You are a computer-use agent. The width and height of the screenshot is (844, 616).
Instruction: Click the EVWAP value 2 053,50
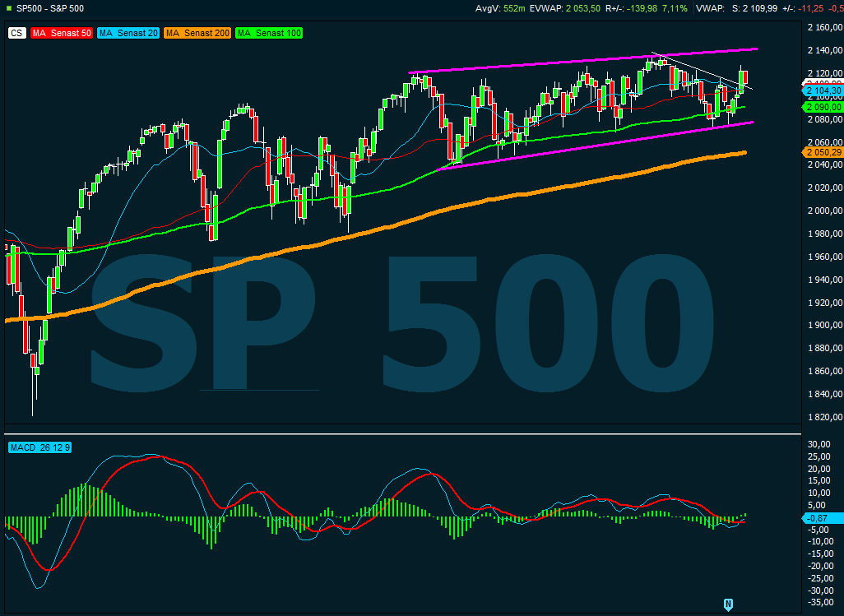click(x=583, y=8)
